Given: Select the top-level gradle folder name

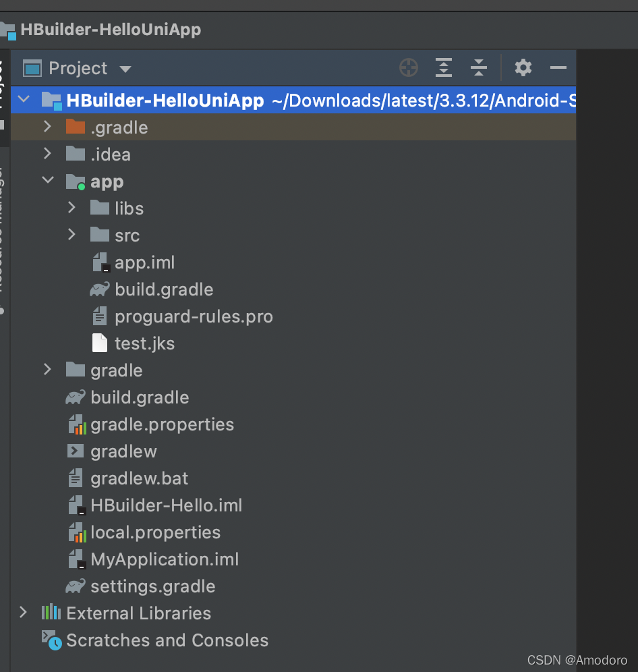Looking at the screenshot, I should pyautogui.click(x=117, y=370).
